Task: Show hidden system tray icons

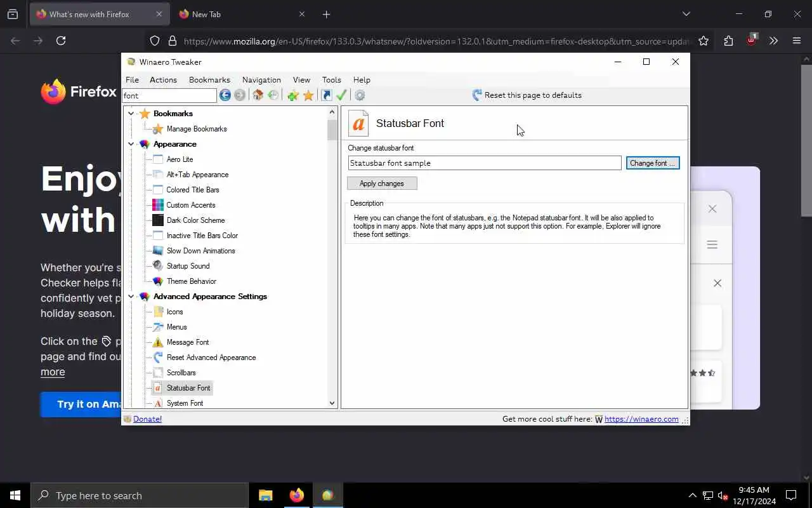Action: tap(692, 495)
